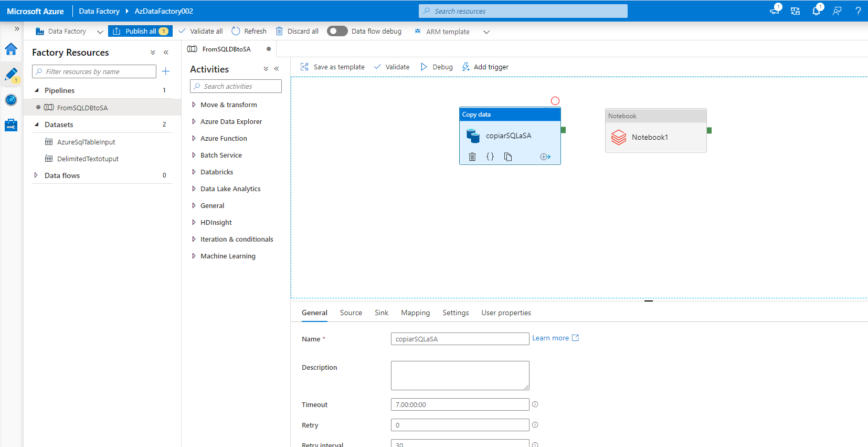Open Azure notifications megaphone icon
This screenshot has height=447, width=868.
click(775, 10)
